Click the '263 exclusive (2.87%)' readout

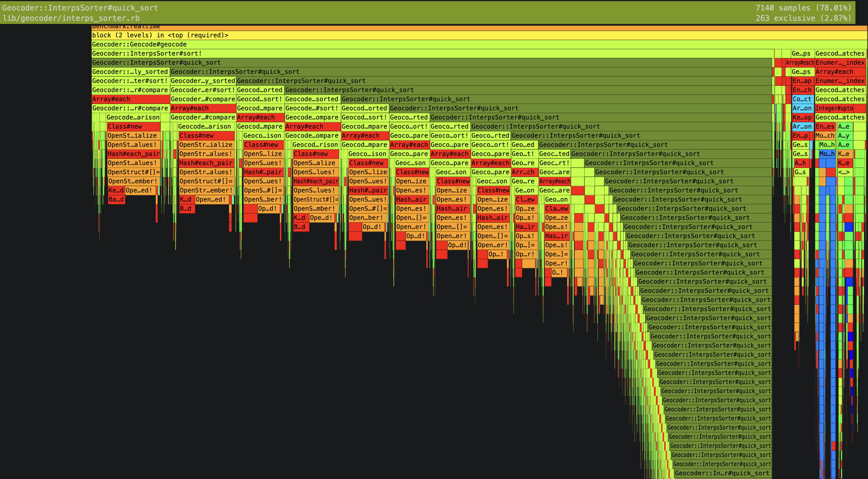(803, 18)
